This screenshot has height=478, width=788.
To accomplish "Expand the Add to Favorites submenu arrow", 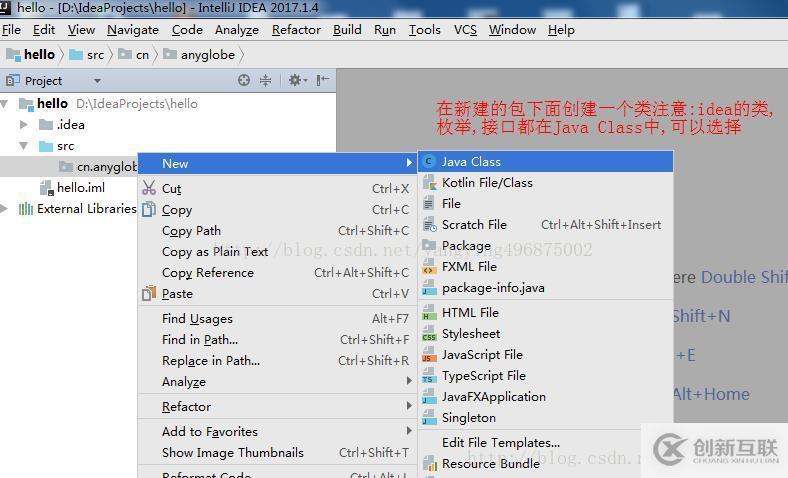I will [409, 431].
